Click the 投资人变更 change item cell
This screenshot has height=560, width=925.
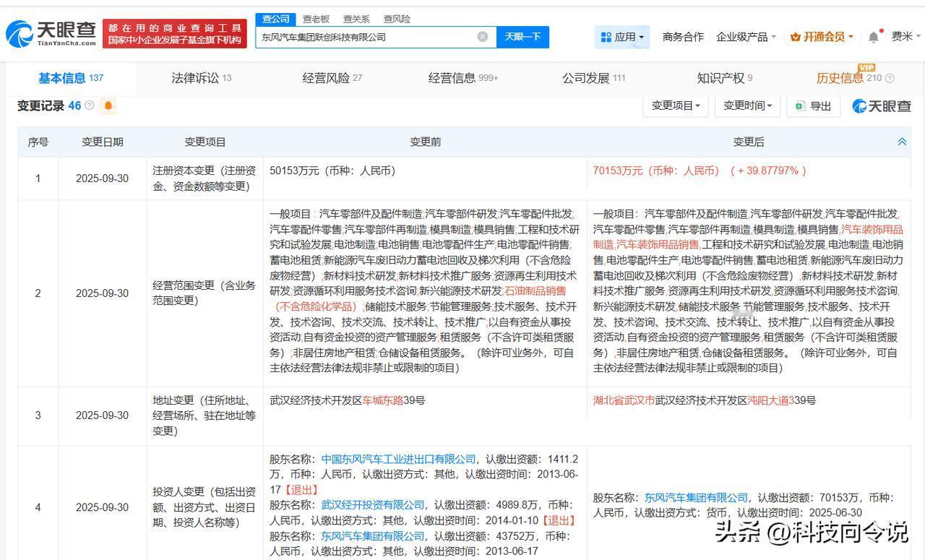[x=205, y=507]
